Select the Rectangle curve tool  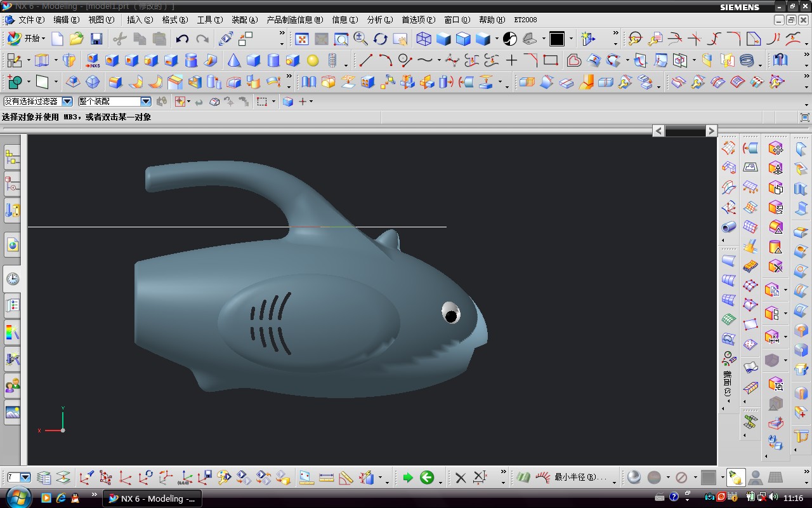point(551,60)
